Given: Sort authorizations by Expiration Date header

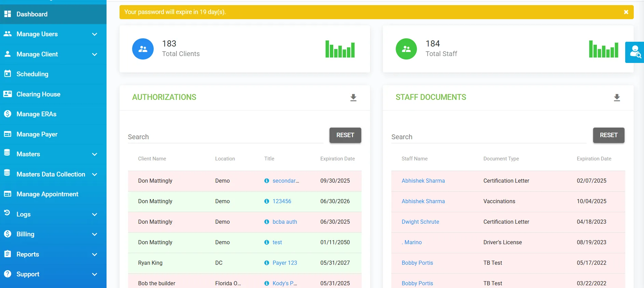Looking at the screenshot, I should click(337, 159).
